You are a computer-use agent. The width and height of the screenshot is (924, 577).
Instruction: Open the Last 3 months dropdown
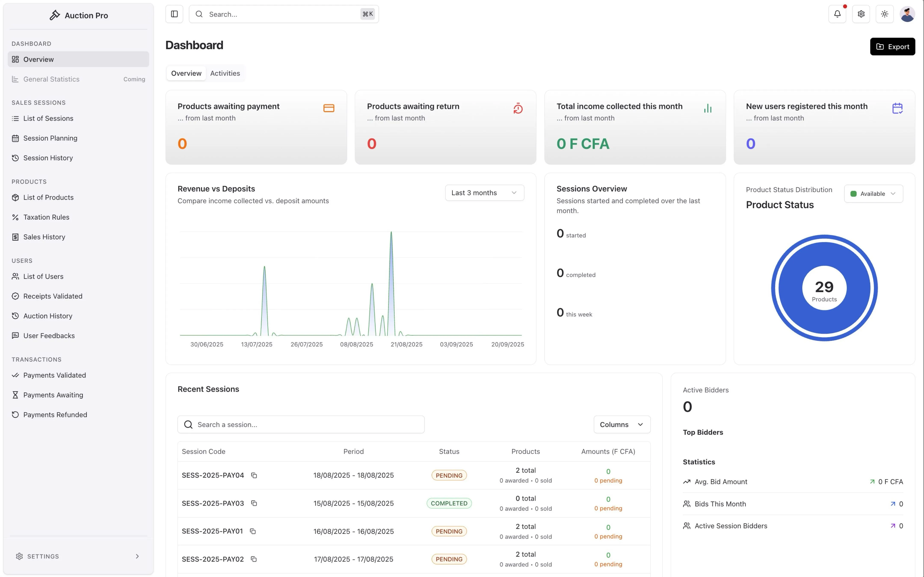pyautogui.click(x=484, y=193)
